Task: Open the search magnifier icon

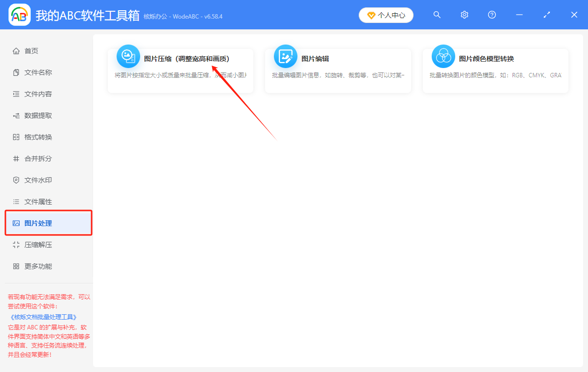Action: [x=437, y=15]
